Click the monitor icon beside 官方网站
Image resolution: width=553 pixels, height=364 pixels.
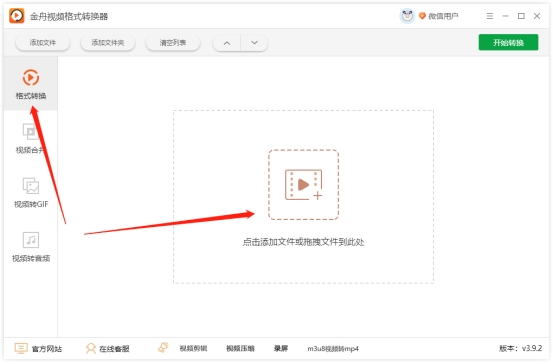[21, 348]
